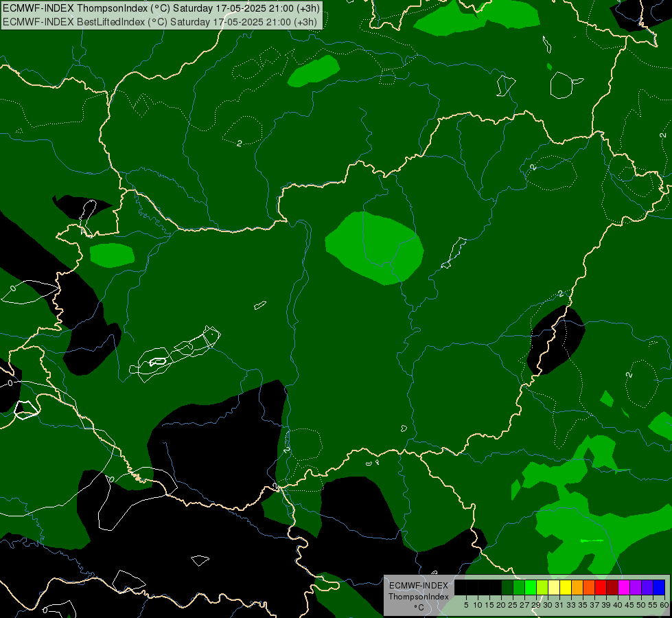Pick the blue 55-60 legend swatch
This screenshot has height=618, width=672.
coord(659,587)
